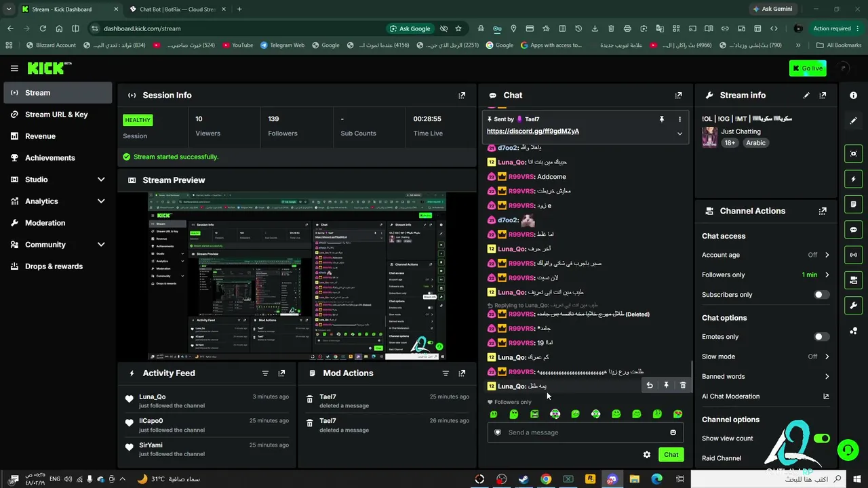Viewport: 868px width, 488px height.
Task: Expand the pinned message chevron
Action: point(679,134)
